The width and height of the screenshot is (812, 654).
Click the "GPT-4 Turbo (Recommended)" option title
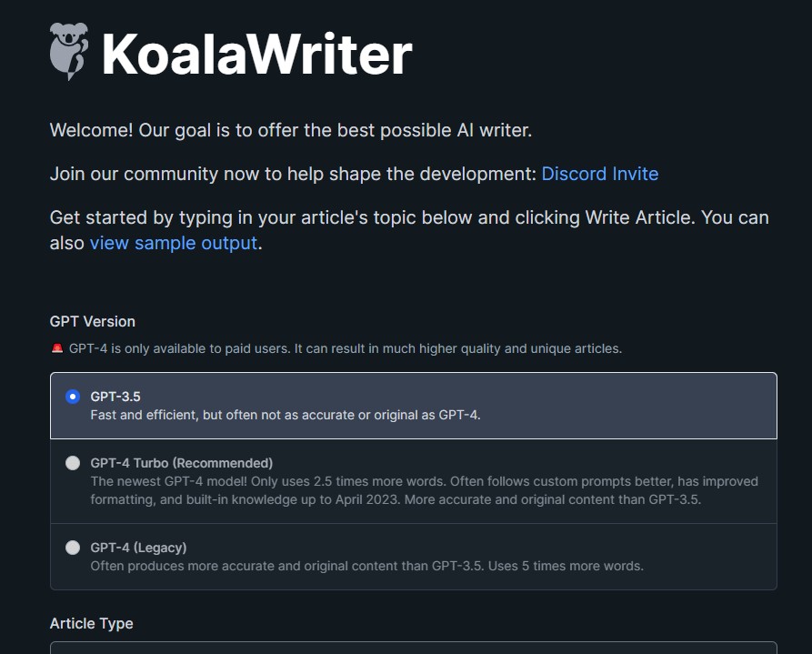[x=181, y=463]
